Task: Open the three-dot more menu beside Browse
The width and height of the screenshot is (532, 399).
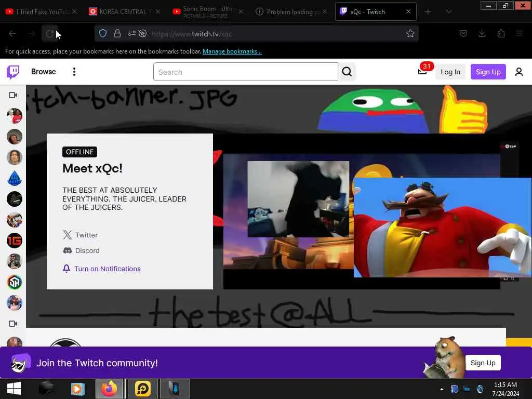Action: coord(74,72)
